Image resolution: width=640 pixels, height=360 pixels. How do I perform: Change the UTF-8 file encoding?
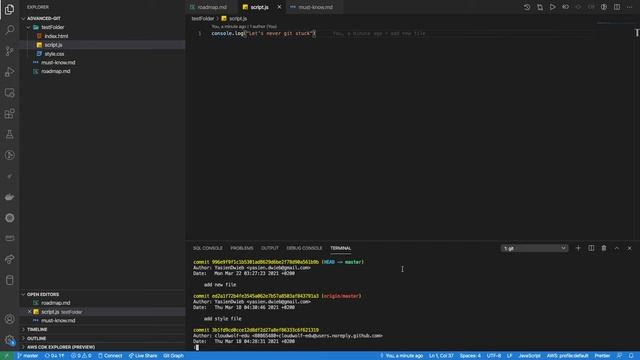tap(494, 356)
